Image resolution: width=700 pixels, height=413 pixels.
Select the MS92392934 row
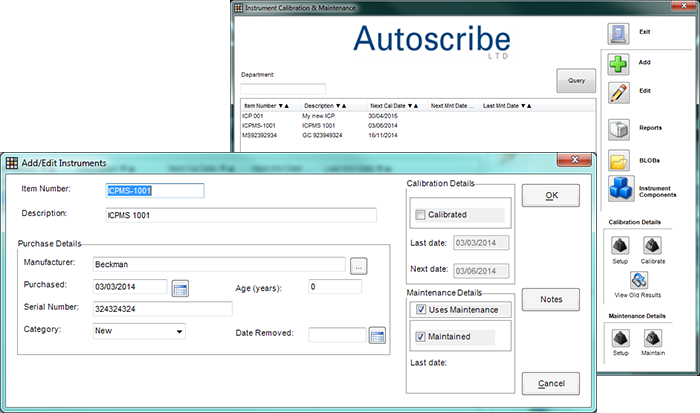click(x=418, y=135)
